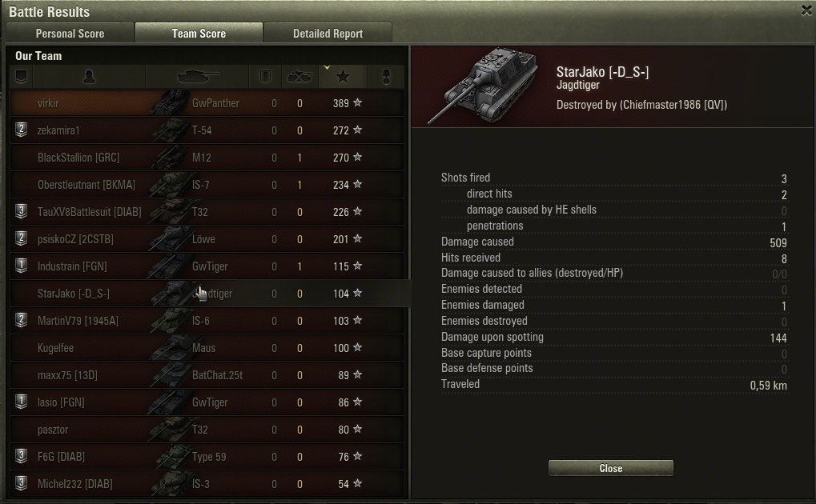Click platoon 3 badge beside TauXV8Battlesuit

[x=21, y=211]
